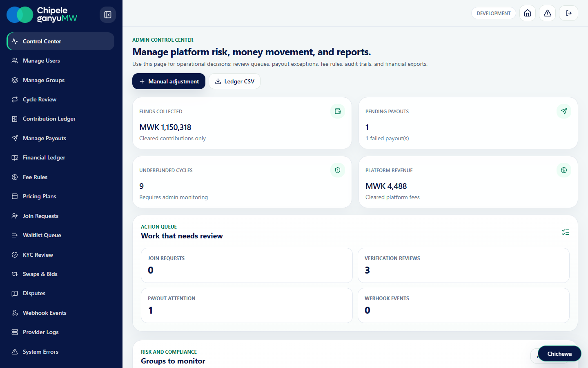The width and height of the screenshot is (588, 368).
Task: Go home via the header house icon
Action: tap(528, 13)
